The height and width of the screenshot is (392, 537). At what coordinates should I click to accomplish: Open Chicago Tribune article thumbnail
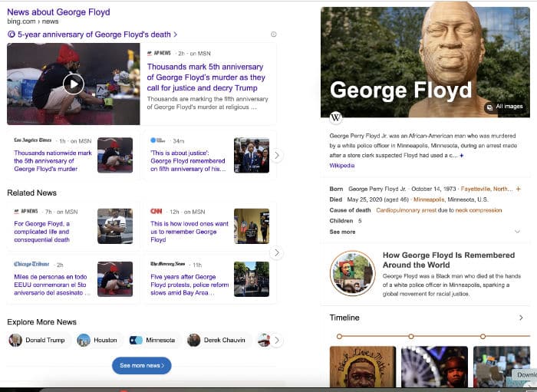click(115, 279)
